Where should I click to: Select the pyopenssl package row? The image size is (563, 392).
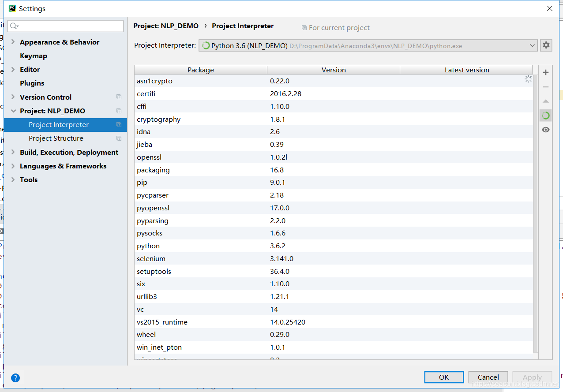pyautogui.click(x=334, y=208)
